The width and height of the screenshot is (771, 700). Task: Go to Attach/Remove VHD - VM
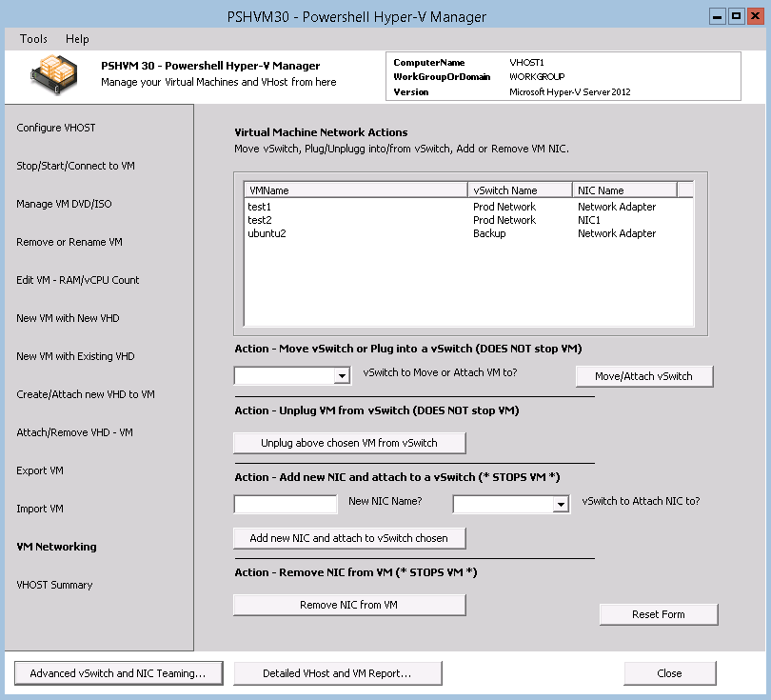[75, 432]
